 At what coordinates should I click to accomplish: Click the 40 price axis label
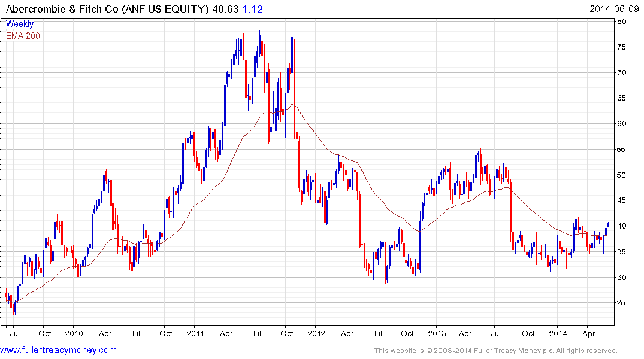pos(622,226)
